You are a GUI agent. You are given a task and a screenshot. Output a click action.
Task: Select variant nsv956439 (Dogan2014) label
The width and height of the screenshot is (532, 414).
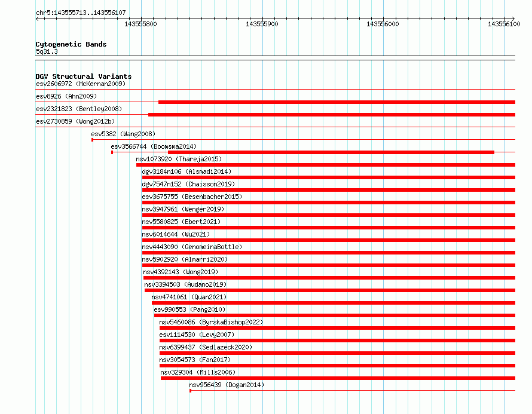227,385
